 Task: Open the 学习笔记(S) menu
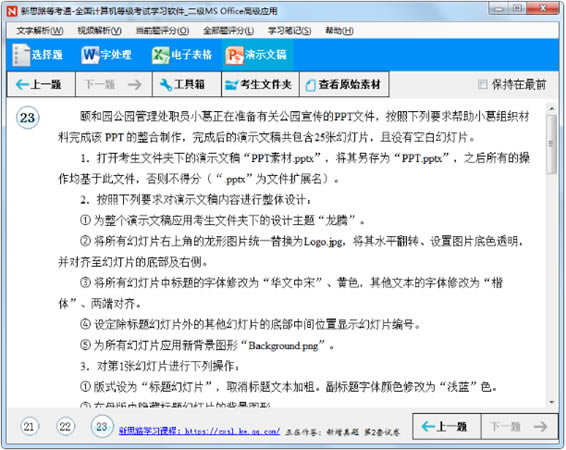(x=289, y=31)
